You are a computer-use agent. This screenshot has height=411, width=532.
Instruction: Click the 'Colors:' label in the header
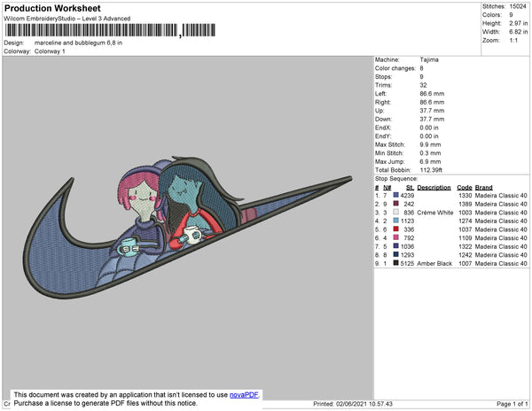(491, 15)
